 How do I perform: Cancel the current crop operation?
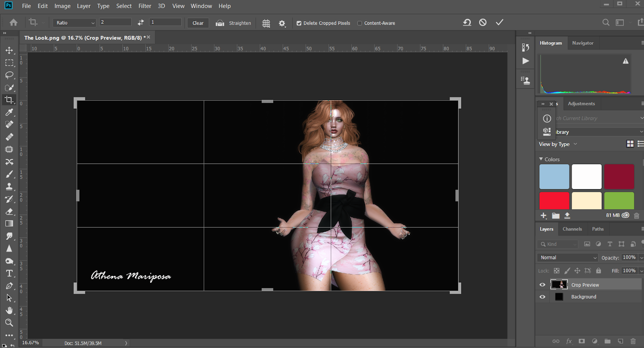pos(483,23)
